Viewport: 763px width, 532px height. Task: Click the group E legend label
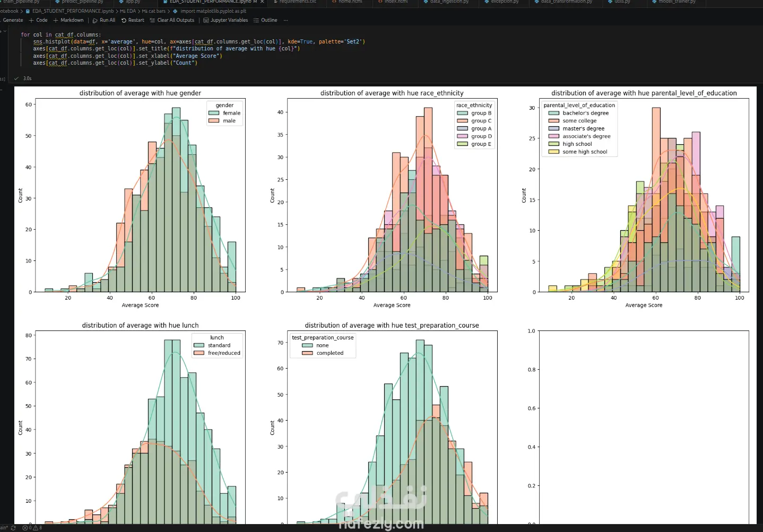click(481, 144)
